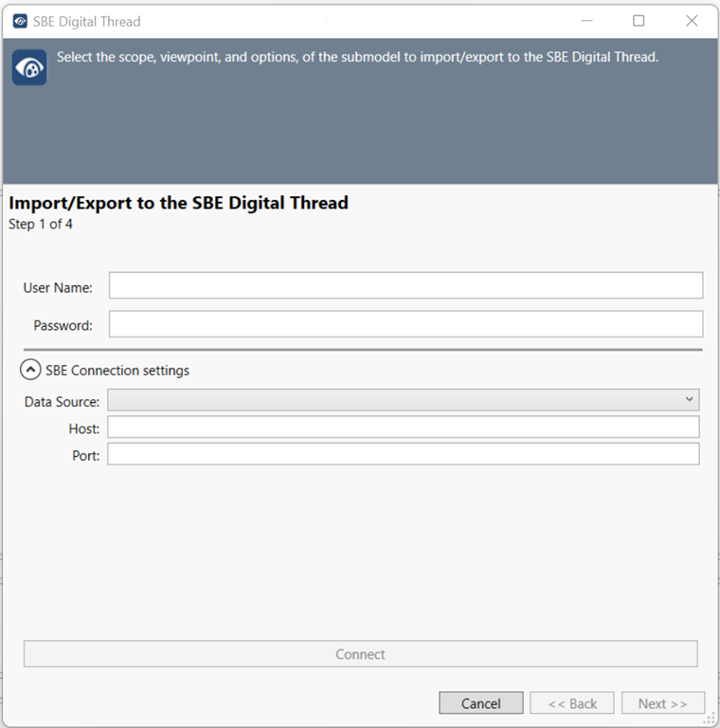Focus the User Name text field
This screenshot has height=728, width=720.
(x=405, y=286)
